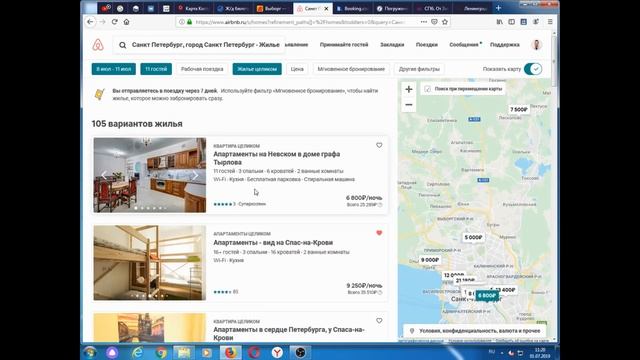The image size is (640, 360).
Task: Open the 'Поездки' trips menu
Action: [x=427, y=45]
